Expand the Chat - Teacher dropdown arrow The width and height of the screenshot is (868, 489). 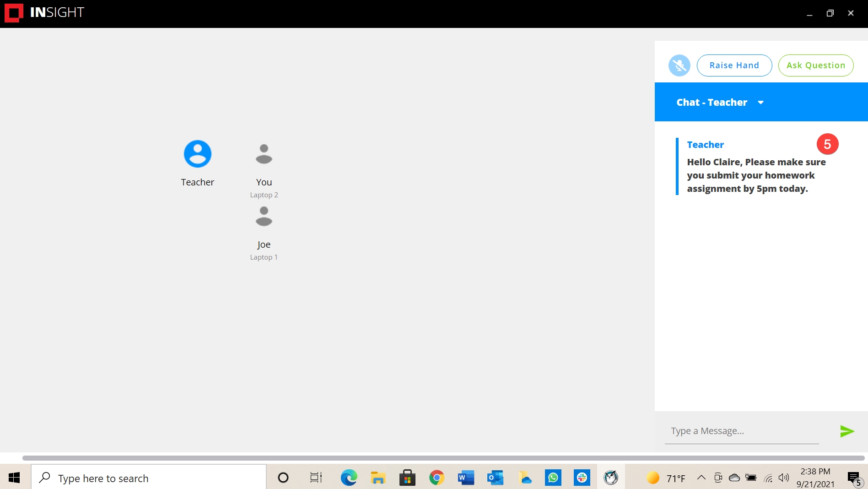coord(760,103)
